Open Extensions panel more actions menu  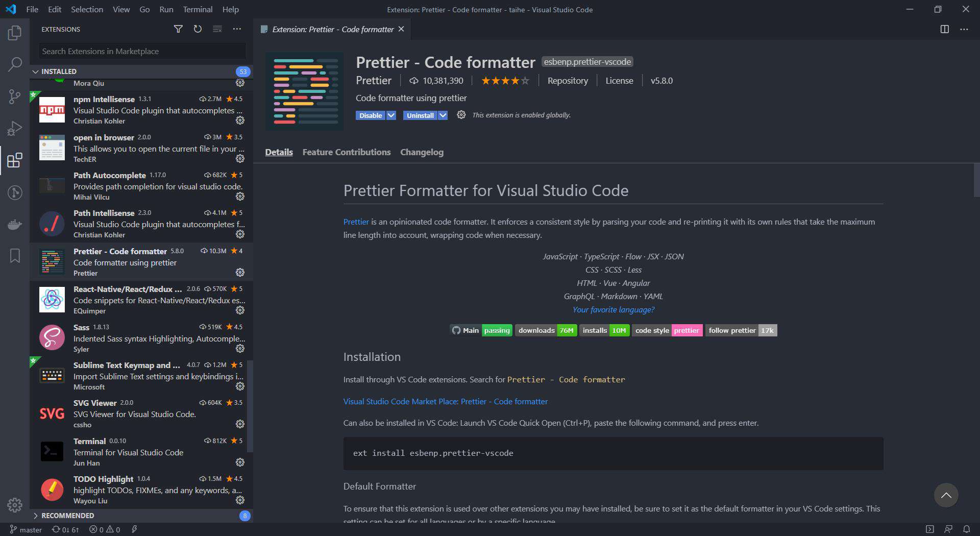(237, 29)
